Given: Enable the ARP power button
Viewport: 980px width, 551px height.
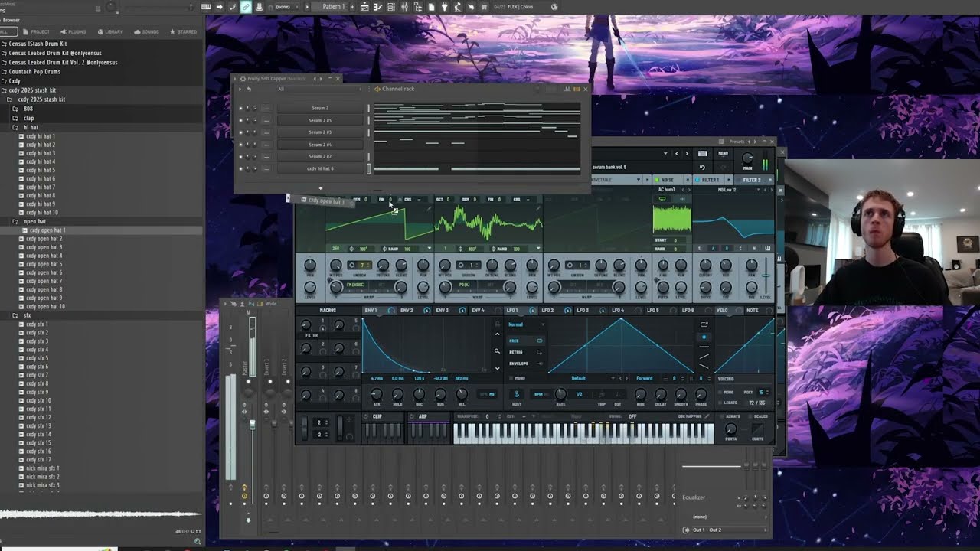Looking at the screenshot, I should (x=412, y=417).
